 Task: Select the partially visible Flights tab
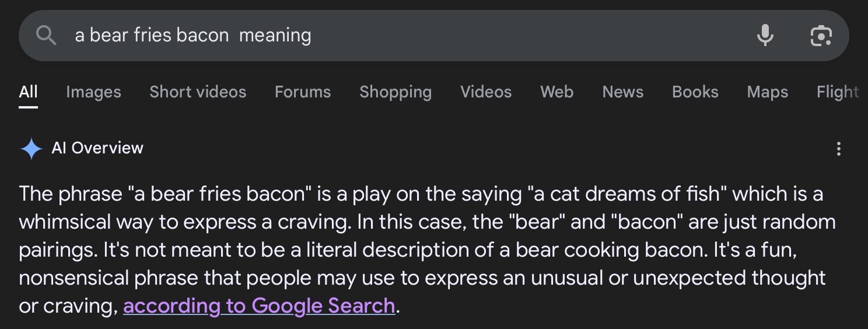(x=837, y=92)
